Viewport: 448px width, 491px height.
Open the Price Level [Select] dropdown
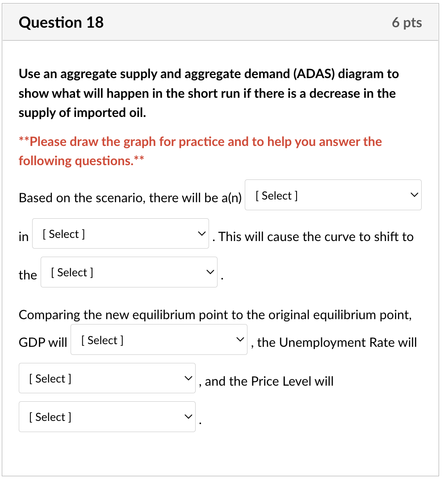coord(107,416)
